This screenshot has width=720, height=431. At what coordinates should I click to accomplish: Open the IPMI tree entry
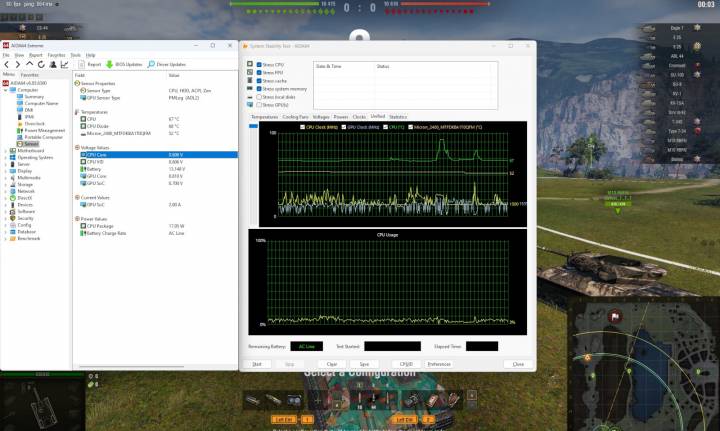tap(25, 117)
